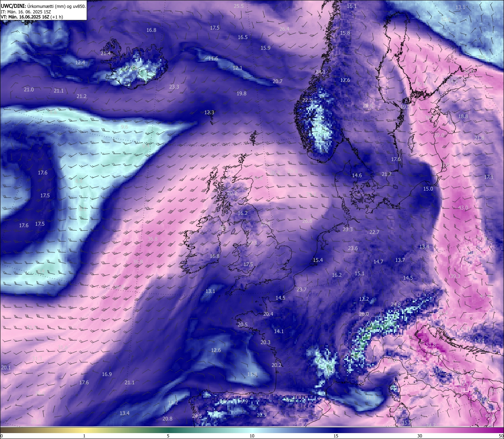Select the 16.9 value label
The width and height of the screenshot is (504, 439).
click(x=107, y=374)
